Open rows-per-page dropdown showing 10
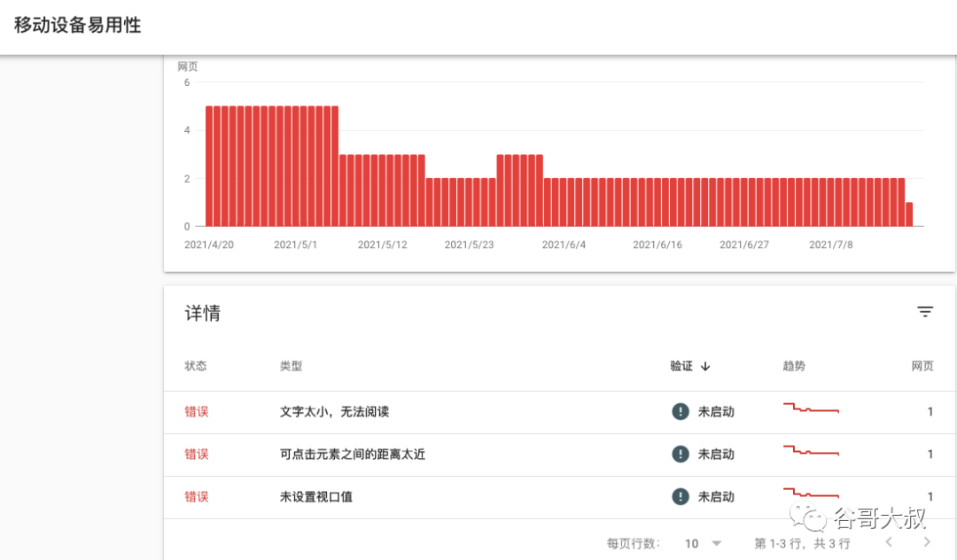Viewport: 957px width, 560px height. point(703,543)
